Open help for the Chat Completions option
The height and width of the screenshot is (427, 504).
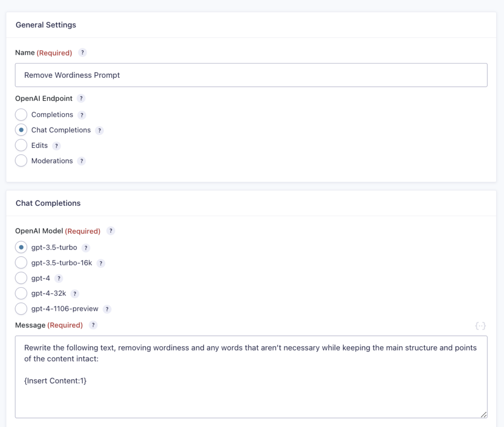(99, 130)
